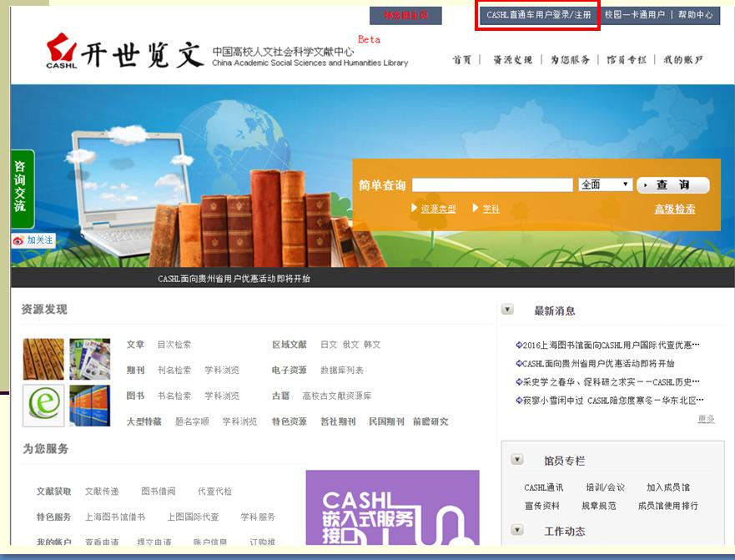Collapse the 最新消息 panel arrow

click(507, 310)
